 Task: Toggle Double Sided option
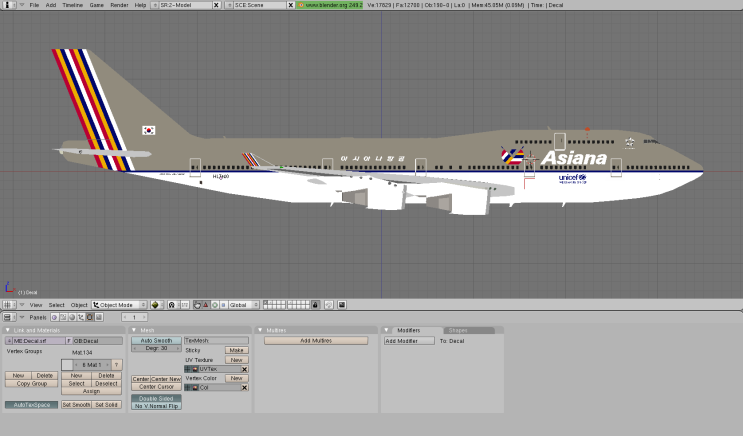pyautogui.click(x=156, y=399)
